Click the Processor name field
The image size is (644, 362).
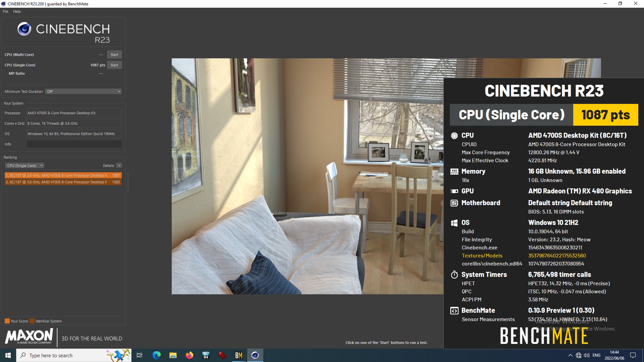(x=74, y=113)
